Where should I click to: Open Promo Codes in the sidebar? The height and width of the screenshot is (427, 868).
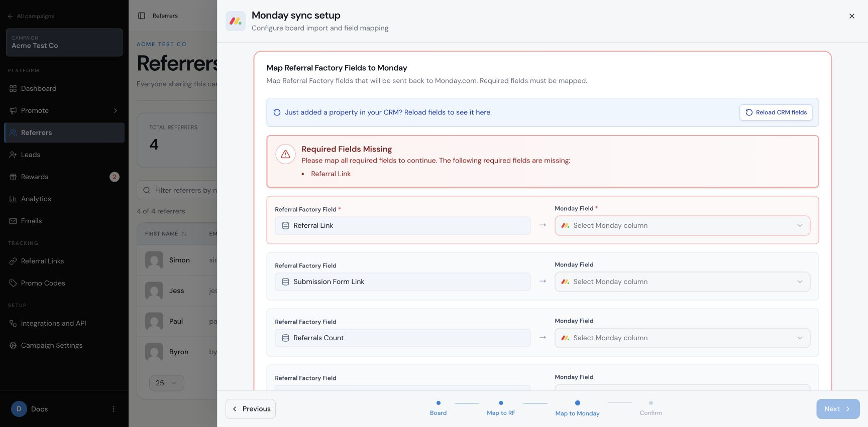pos(64,283)
